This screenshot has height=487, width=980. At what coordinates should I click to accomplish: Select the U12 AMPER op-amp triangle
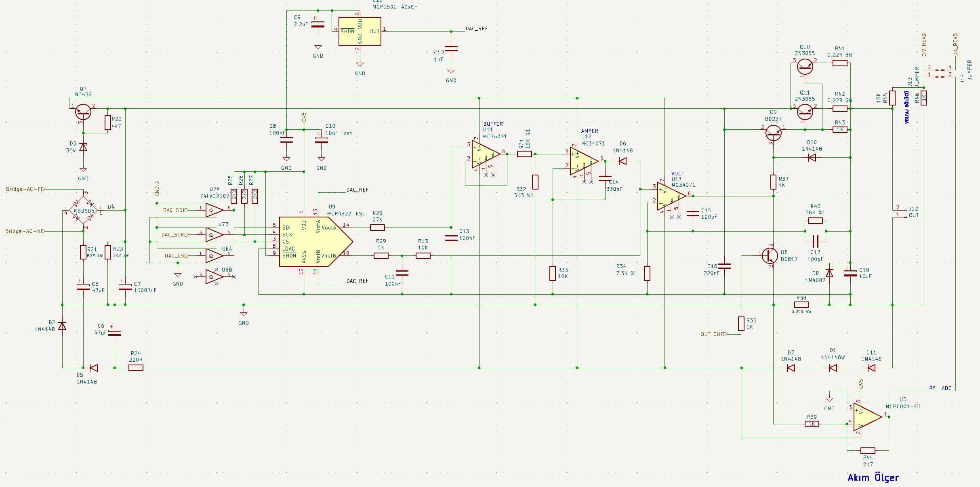[x=584, y=161]
